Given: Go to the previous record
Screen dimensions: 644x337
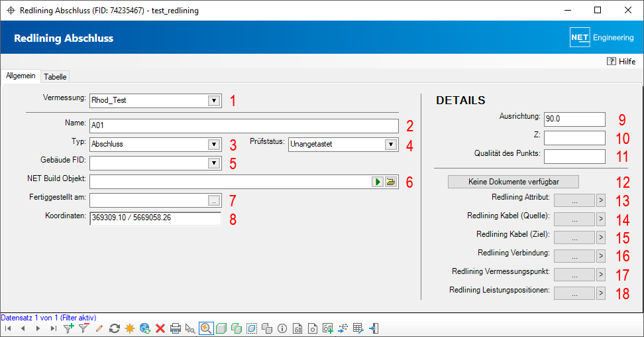Looking at the screenshot, I should (x=23, y=328).
